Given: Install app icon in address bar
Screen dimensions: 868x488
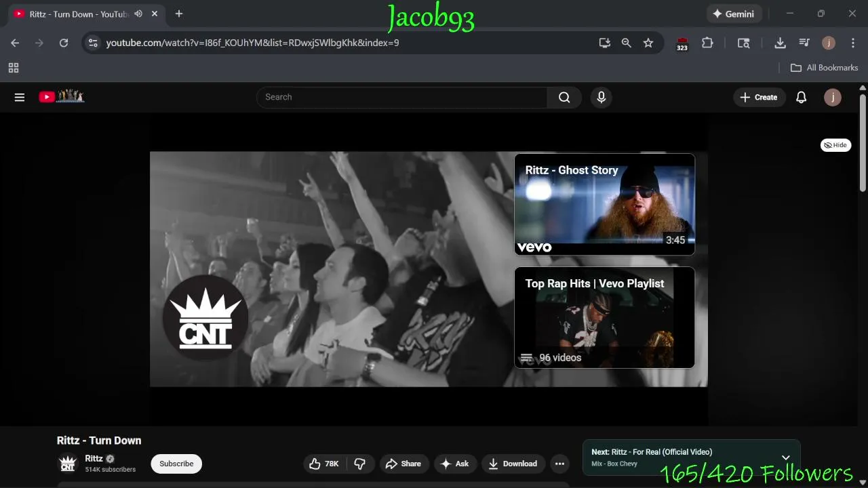Looking at the screenshot, I should point(605,43).
